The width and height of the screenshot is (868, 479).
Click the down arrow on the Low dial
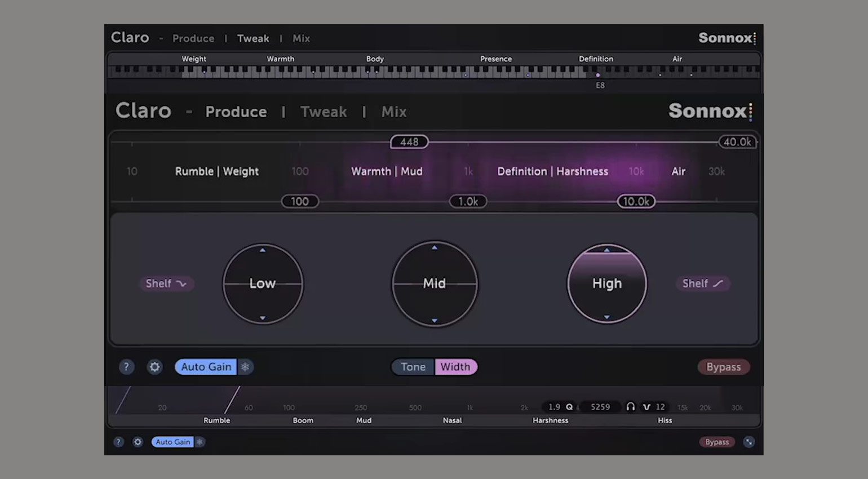click(263, 318)
